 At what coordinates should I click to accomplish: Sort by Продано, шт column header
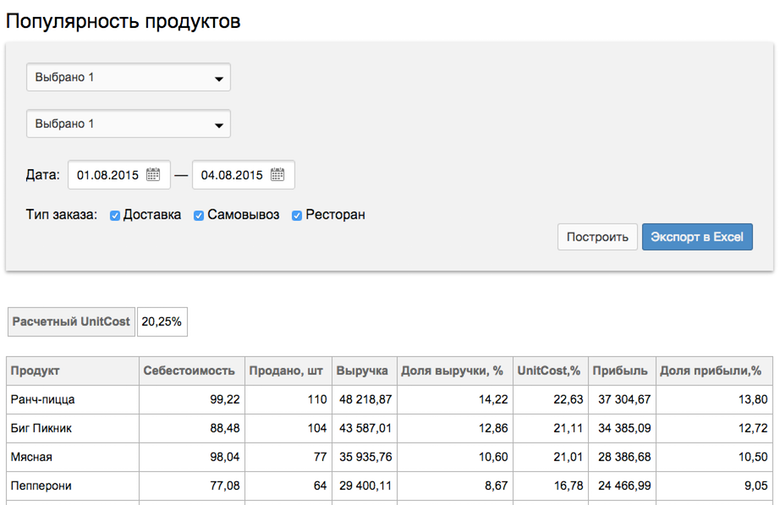pos(288,371)
